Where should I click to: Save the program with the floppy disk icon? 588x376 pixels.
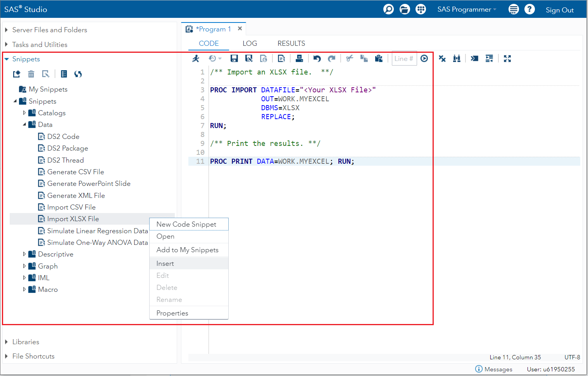pyautogui.click(x=234, y=59)
